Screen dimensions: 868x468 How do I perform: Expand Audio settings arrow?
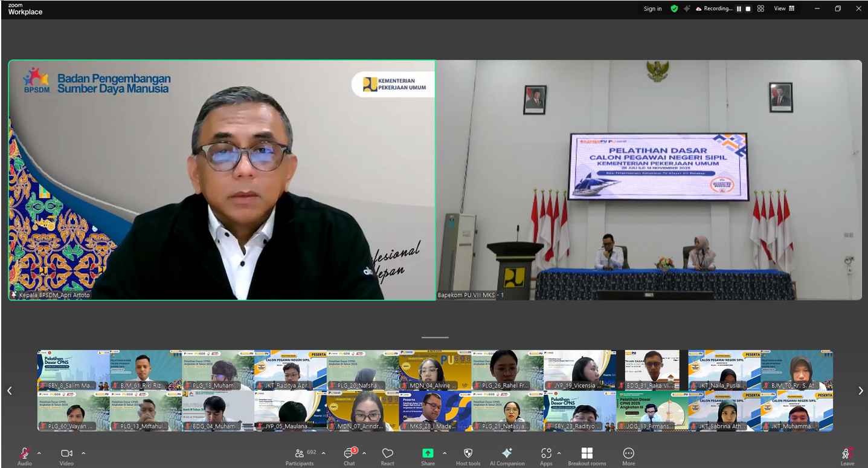39,453
